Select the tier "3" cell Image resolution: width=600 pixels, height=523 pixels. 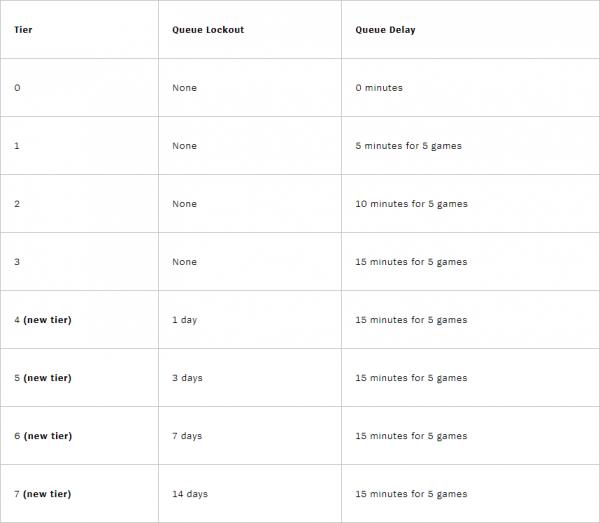click(17, 262)
